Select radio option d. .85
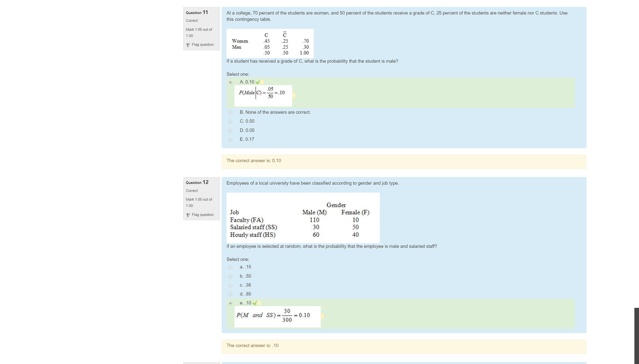 point(230,294)
